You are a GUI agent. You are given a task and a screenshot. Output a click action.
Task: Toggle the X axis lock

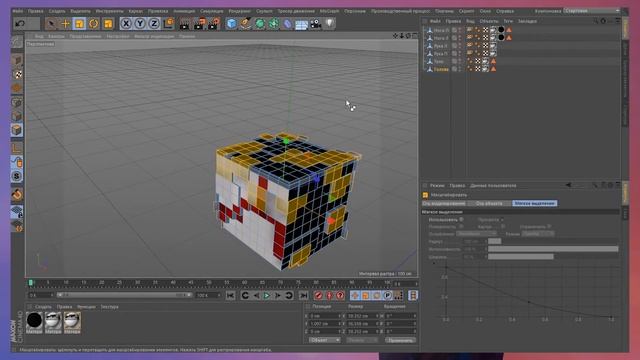pyautogui.click(x=126, y=24)
